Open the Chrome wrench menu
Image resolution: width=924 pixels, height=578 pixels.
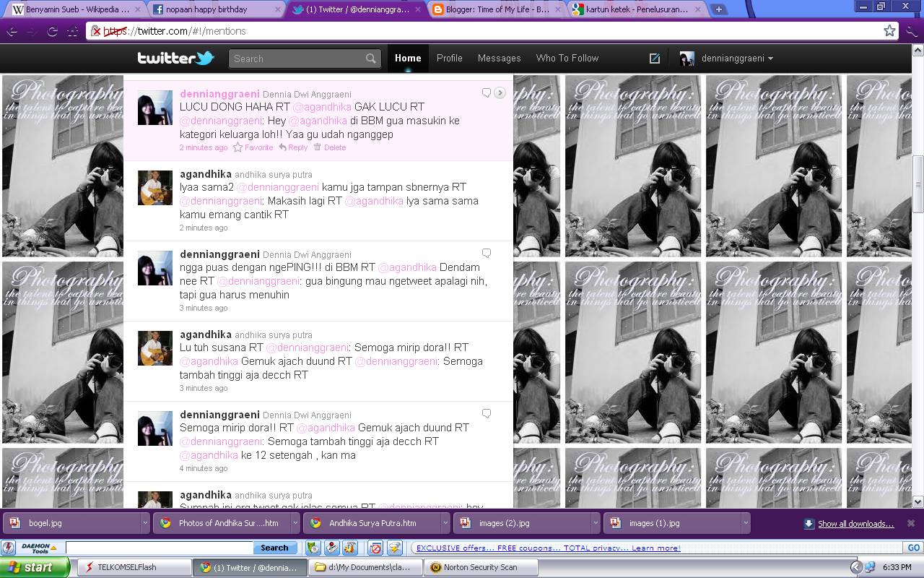pyautogui.click(x=912, y=31)
